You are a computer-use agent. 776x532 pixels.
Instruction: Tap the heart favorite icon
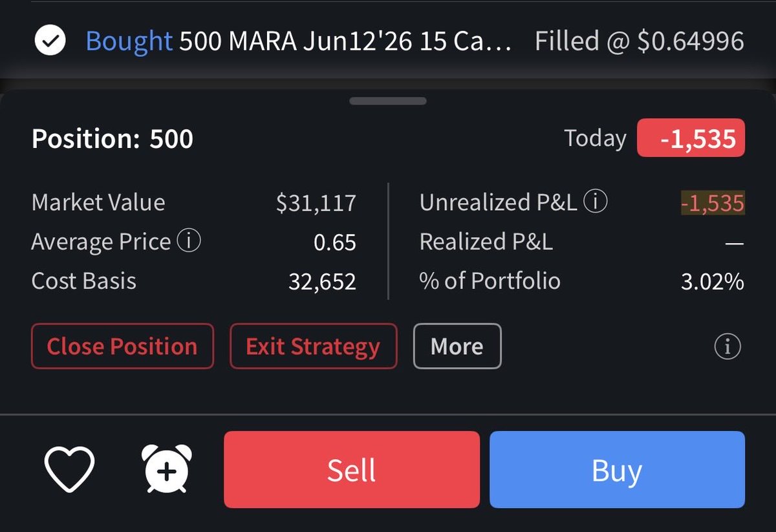69,469
